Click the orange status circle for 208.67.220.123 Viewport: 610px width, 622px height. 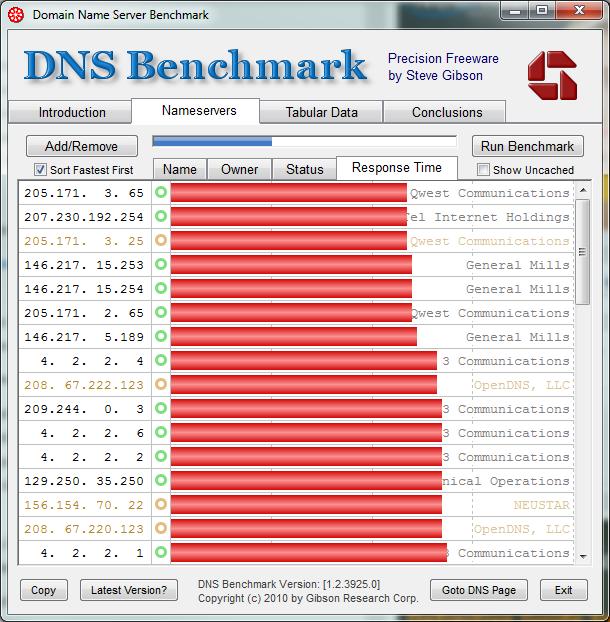pos(161,528)
